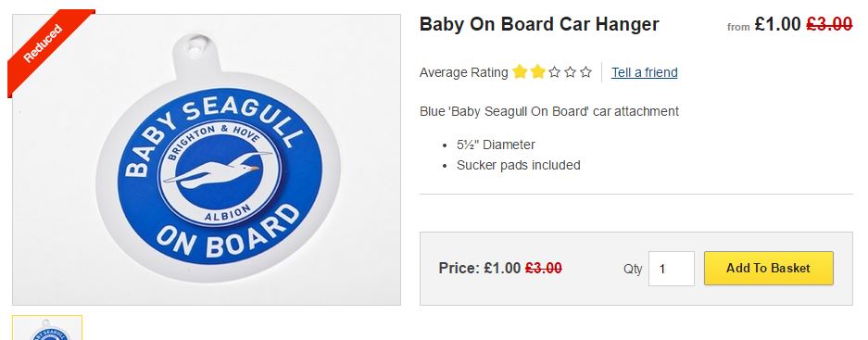
Task: Click the second gold rating star
Action: (x=537, y=72)
